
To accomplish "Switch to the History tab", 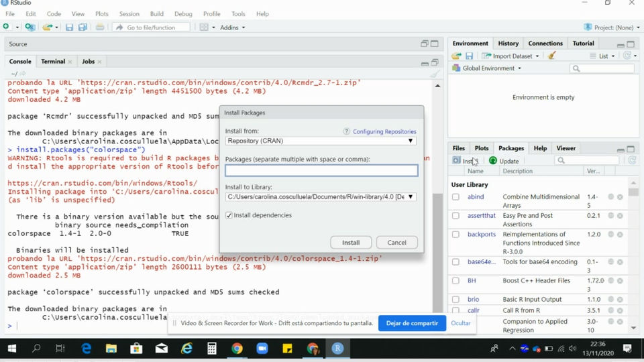I will click(x=508, y=43).
